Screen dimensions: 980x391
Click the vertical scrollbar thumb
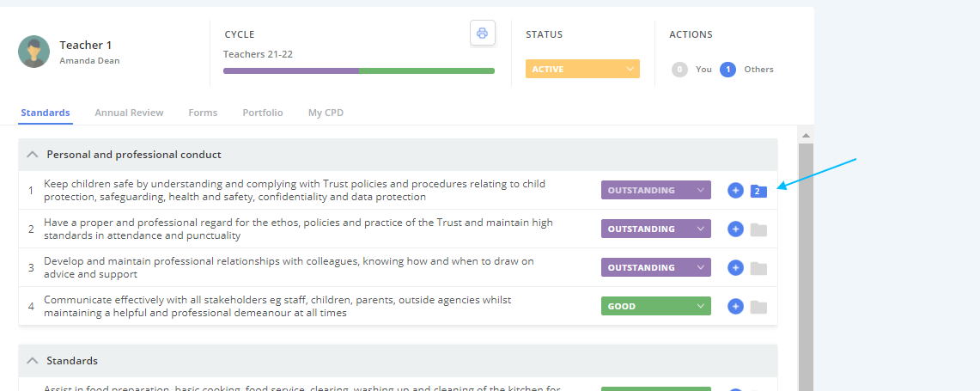pyautogui.click(x=806, y=267)
